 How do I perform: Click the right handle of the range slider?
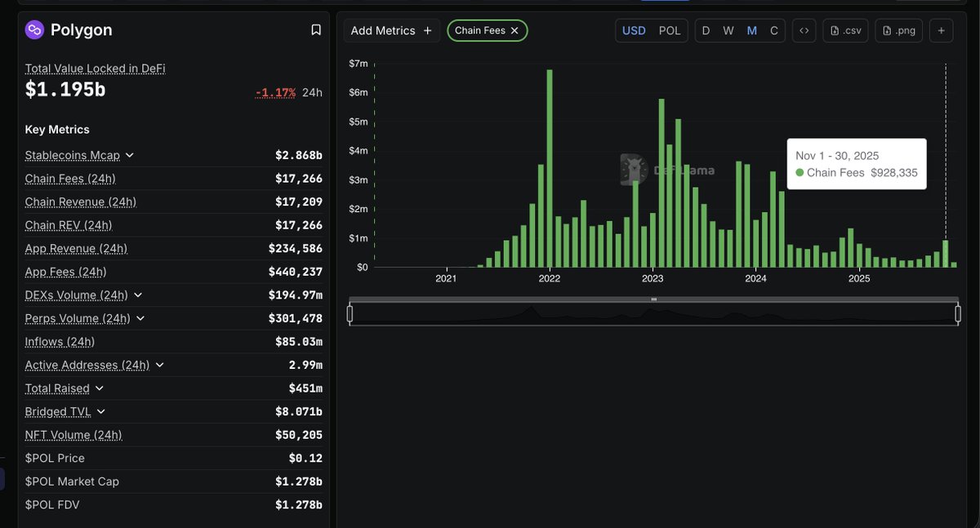point(958,313)
